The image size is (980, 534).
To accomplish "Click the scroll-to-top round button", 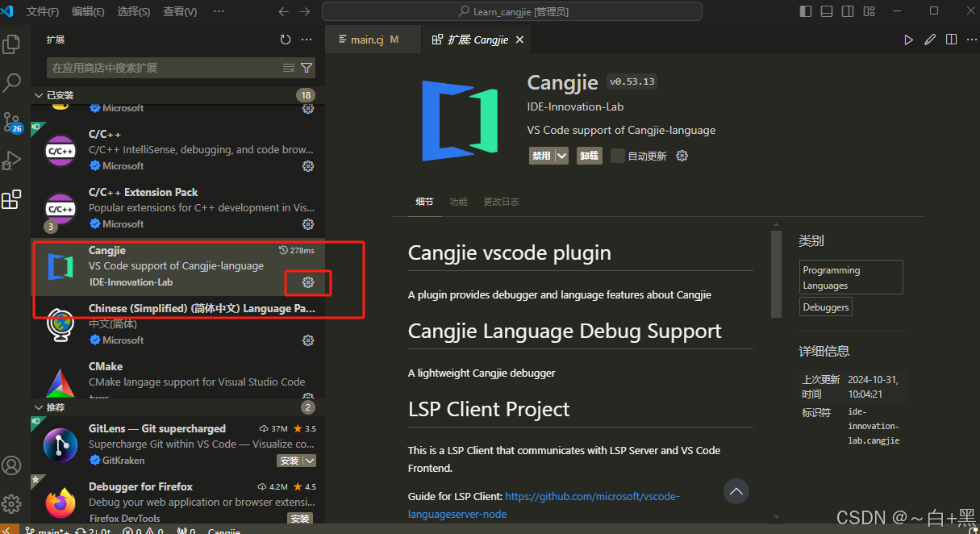I will click(x=736, y=490).
